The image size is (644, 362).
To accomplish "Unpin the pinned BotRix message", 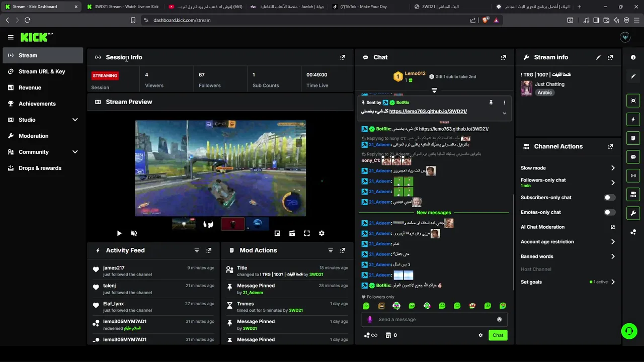I will (x=491, y=103).
